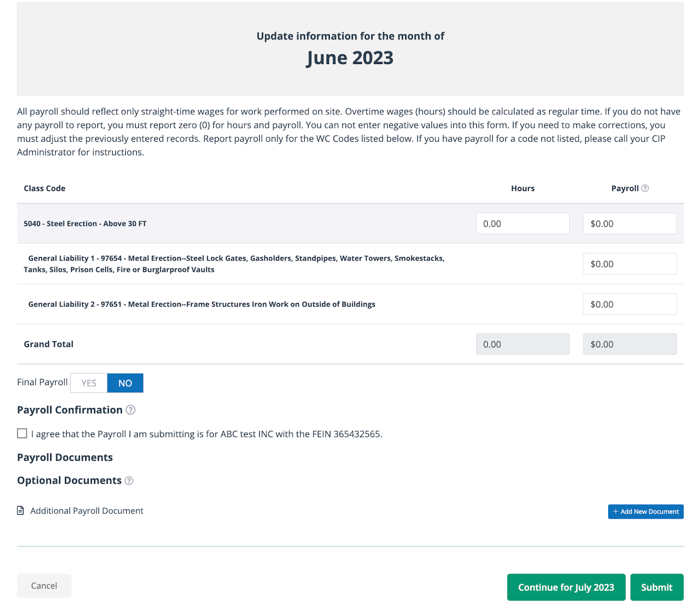Set Final Payroll to NO
Viewport: 700px width, 611px height.
point(125,383)
